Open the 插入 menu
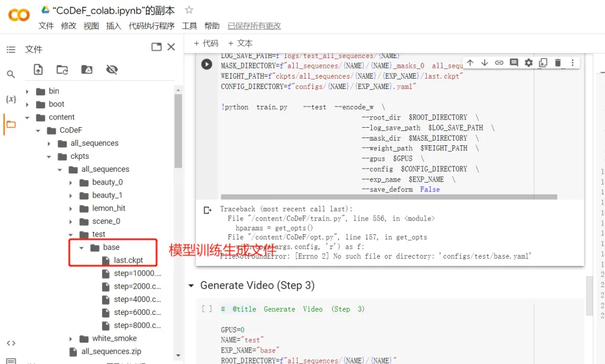 click(x=114, y=26)
